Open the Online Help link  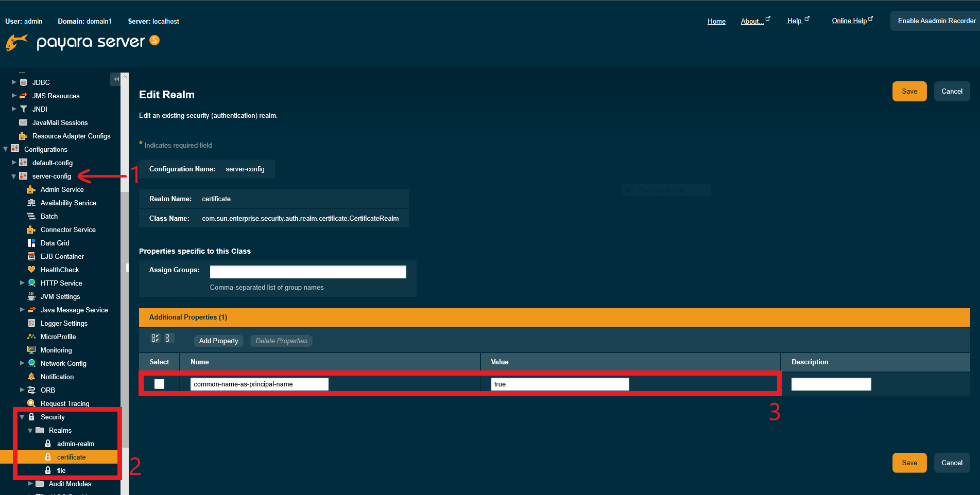pyautogui.click(x=849, y=20)
